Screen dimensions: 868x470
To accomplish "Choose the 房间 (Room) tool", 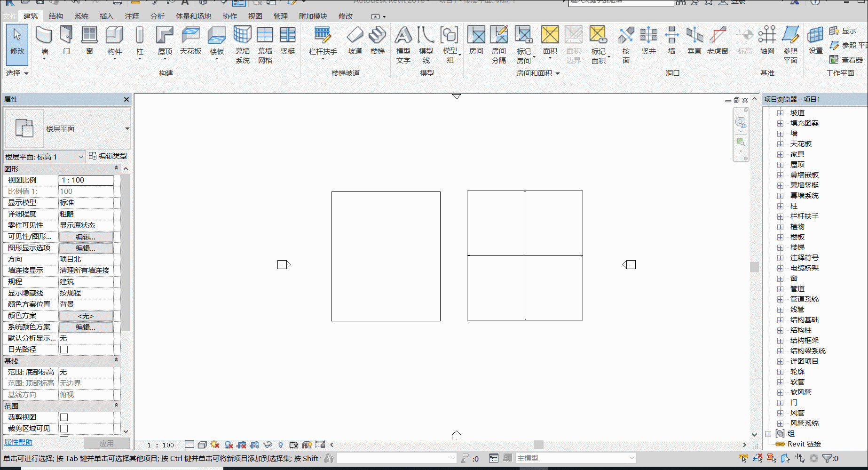I will (476, 40).
